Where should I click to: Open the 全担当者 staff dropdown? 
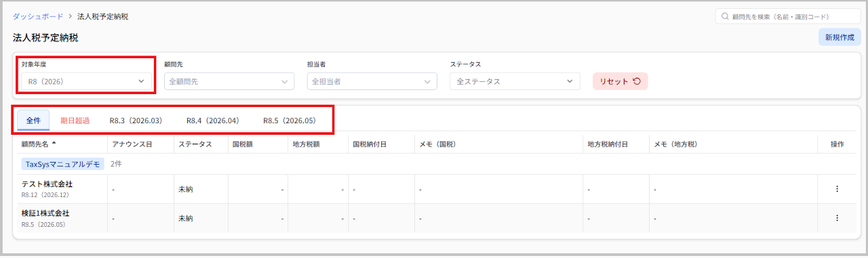pos(372,81)
